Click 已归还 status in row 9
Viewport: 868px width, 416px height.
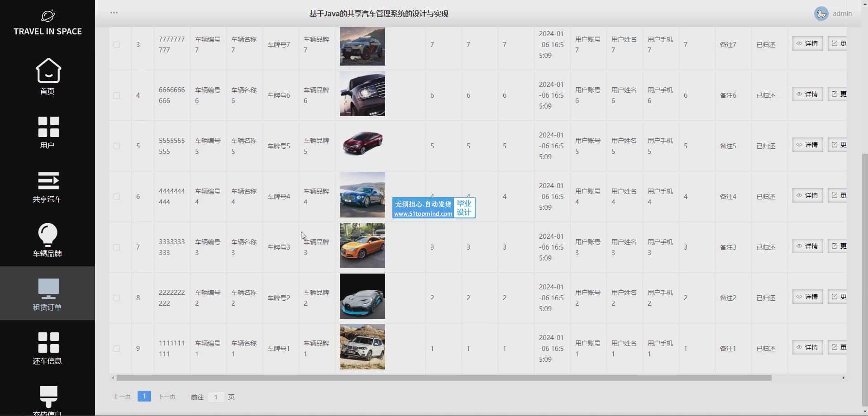[766, 349]
